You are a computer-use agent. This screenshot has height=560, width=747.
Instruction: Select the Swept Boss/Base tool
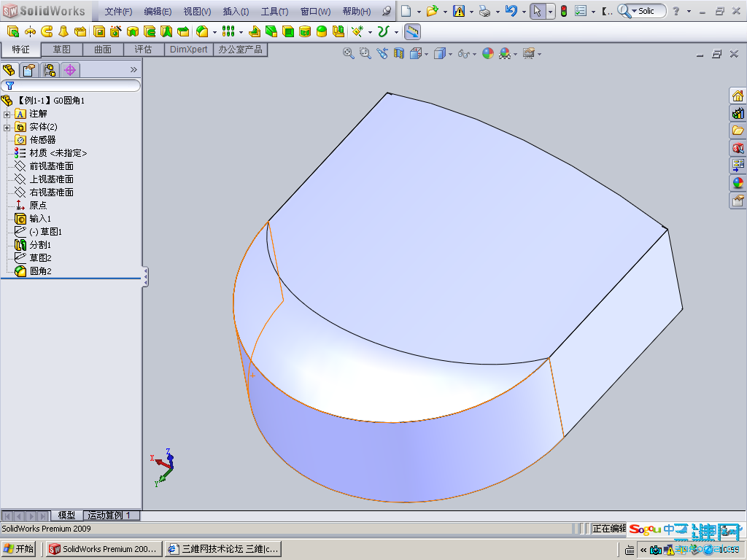(47, 31)
